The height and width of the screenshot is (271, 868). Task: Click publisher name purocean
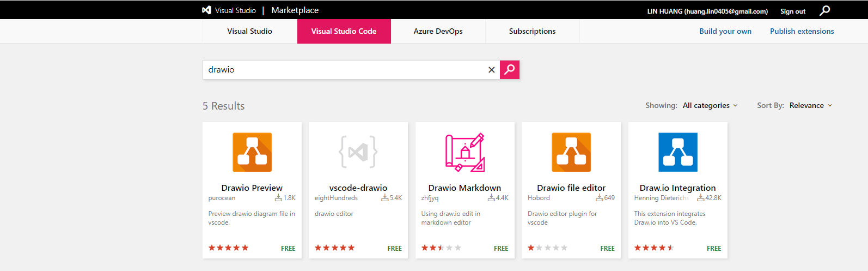point(222,198)
